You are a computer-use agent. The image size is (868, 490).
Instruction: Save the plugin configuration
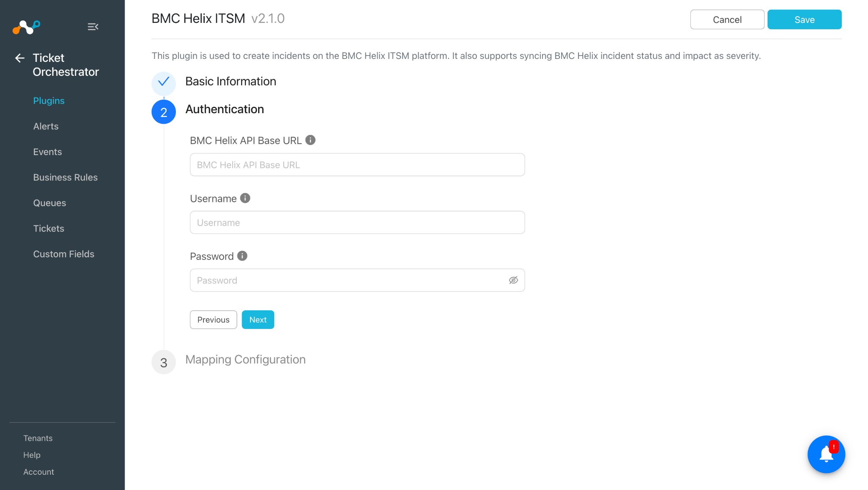[804, 19]
